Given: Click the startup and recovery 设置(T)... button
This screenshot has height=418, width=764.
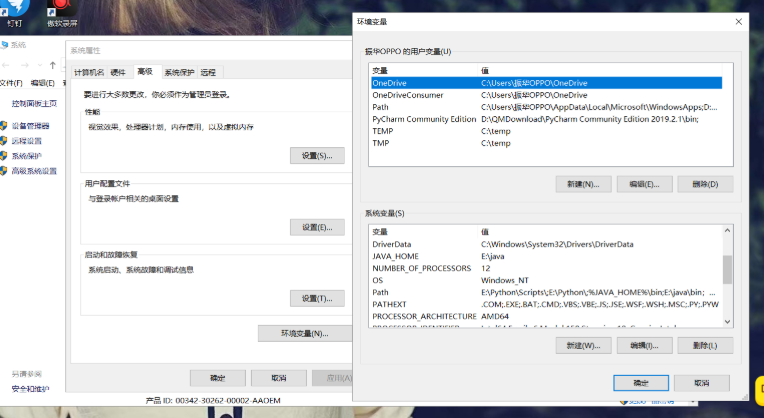Looking at the screenshot, I should (x=317, y=298).
